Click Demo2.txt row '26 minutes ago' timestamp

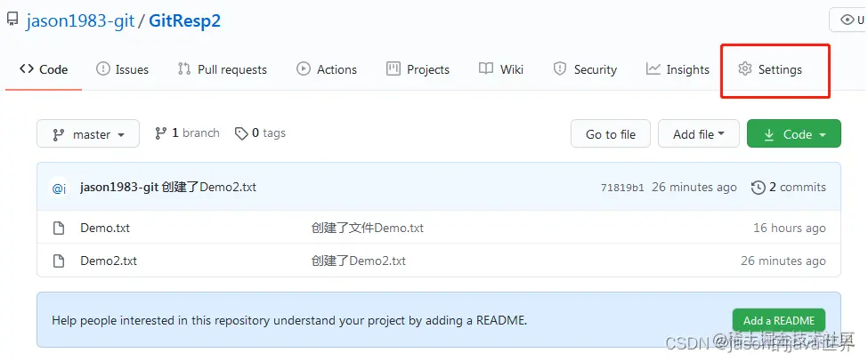click(783, 261)
